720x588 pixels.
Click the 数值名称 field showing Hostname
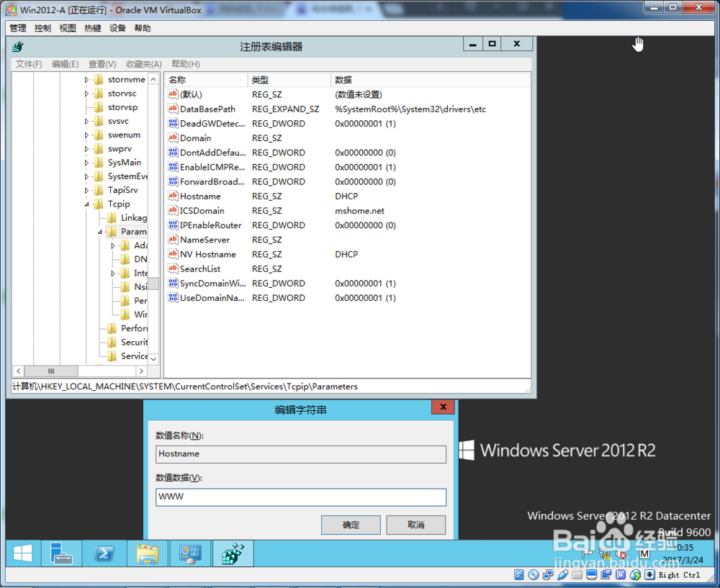coord(301,454)
